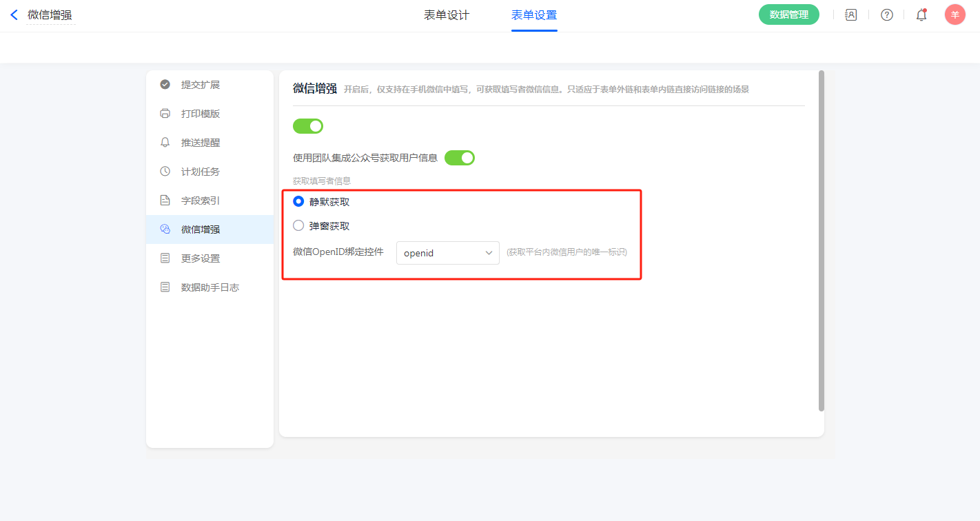Click the settings panel vertical scrollbar
The width and height of the screenshot is (980, 521).
pyautogui.click(x=821, y=241)
